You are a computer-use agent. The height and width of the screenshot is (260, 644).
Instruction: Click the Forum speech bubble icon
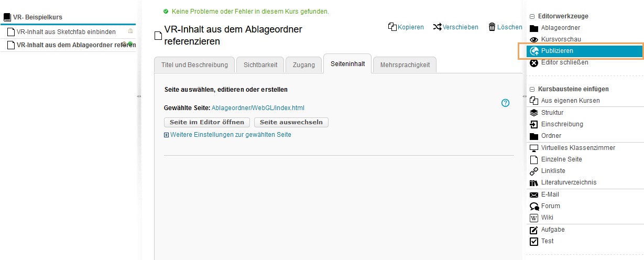coord(534,207)
